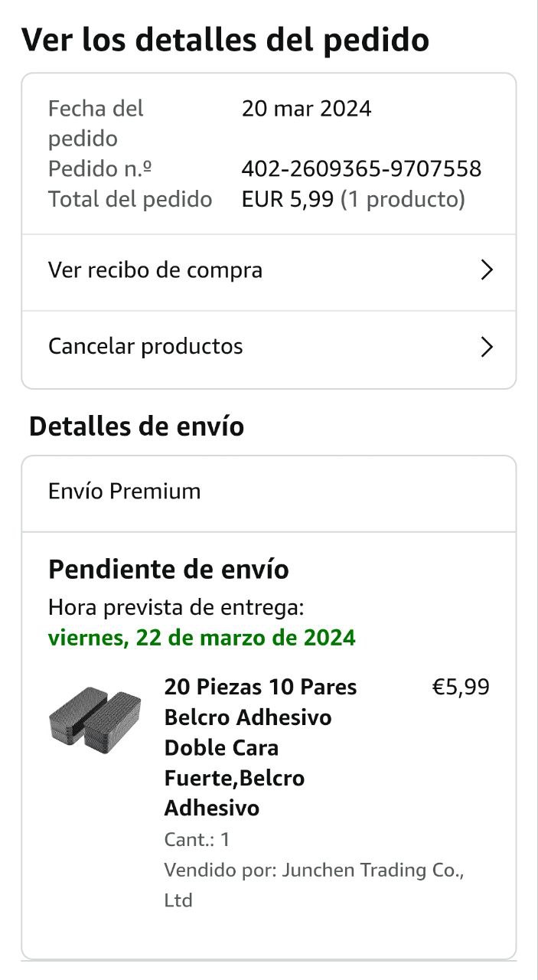
Task: Expand the Cancelar productos chevron arrow
Action: point(486,347)
